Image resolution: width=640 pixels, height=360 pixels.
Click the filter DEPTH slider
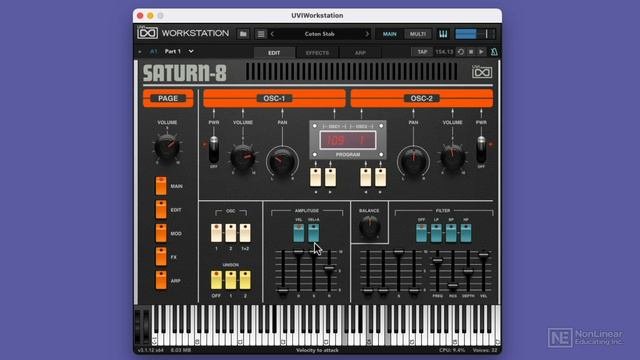click(x=468, y=271)
